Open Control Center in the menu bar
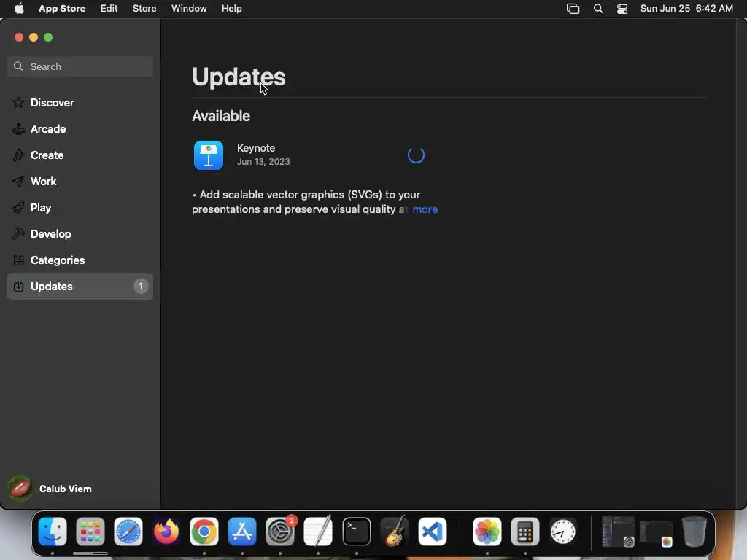The image size is (747, 560). click(622, 9)
